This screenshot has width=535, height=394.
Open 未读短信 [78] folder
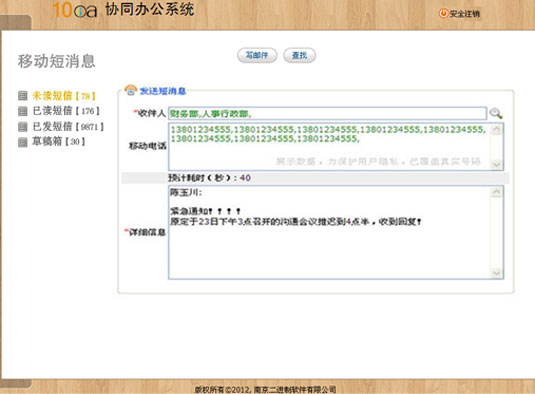tap(63, 96)
